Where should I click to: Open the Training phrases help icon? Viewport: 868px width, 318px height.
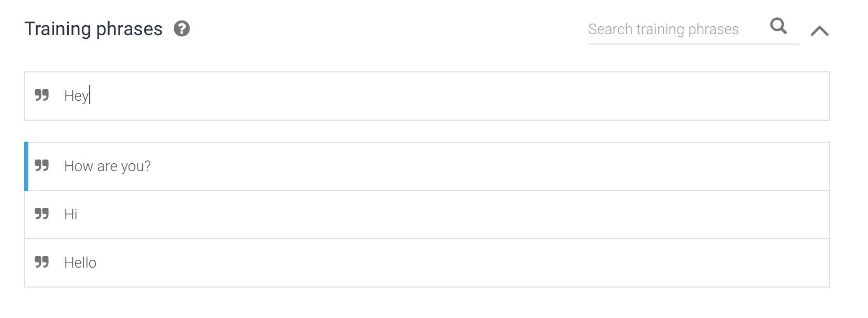click(182, 28)
